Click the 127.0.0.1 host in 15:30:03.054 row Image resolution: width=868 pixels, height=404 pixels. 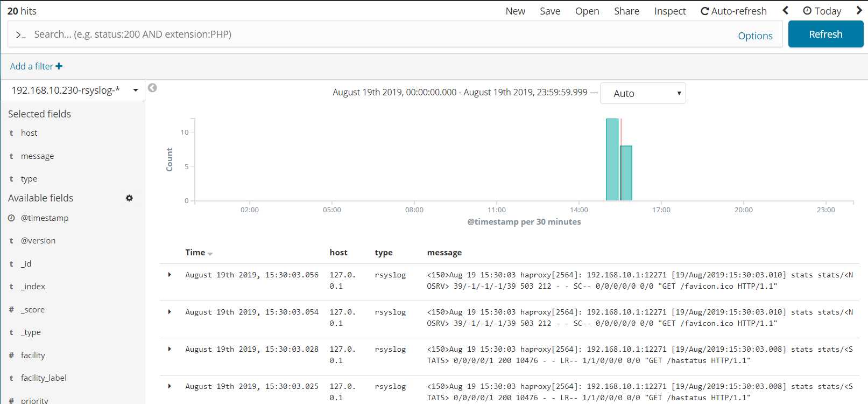343,317
